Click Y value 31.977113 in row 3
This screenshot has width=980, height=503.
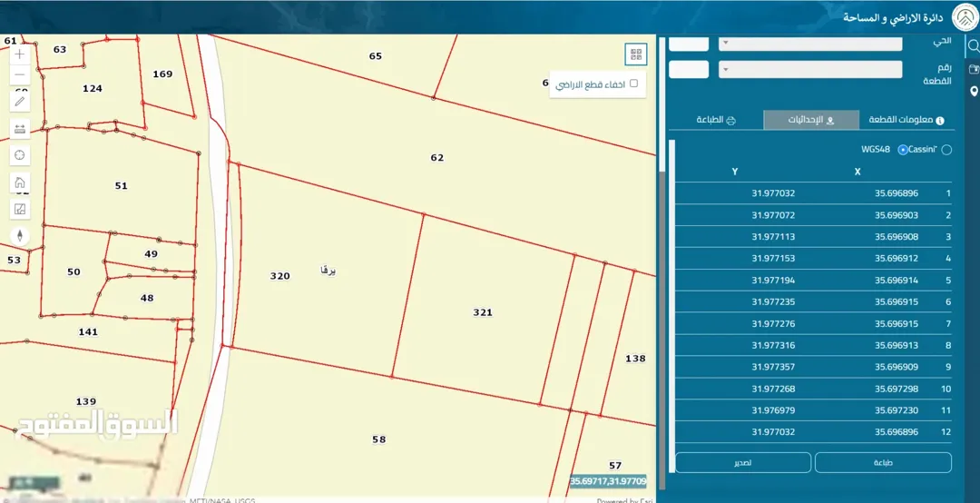click(x=773, y=236)
